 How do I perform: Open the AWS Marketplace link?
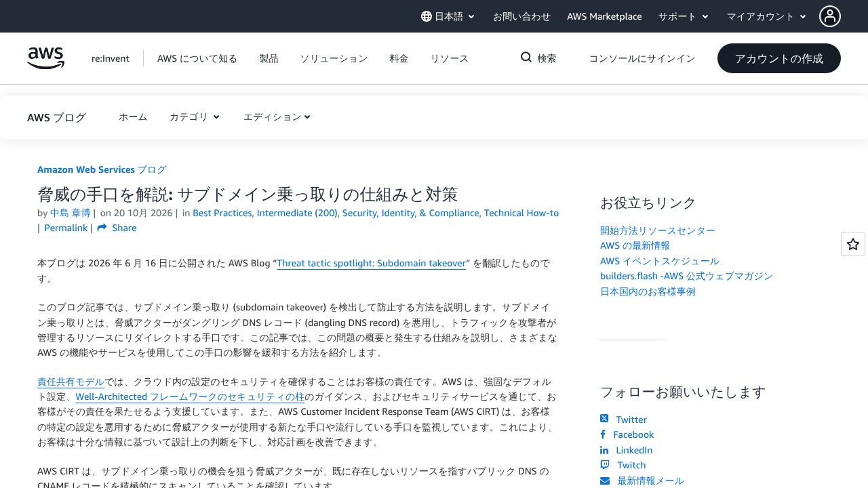coord(604,16)
